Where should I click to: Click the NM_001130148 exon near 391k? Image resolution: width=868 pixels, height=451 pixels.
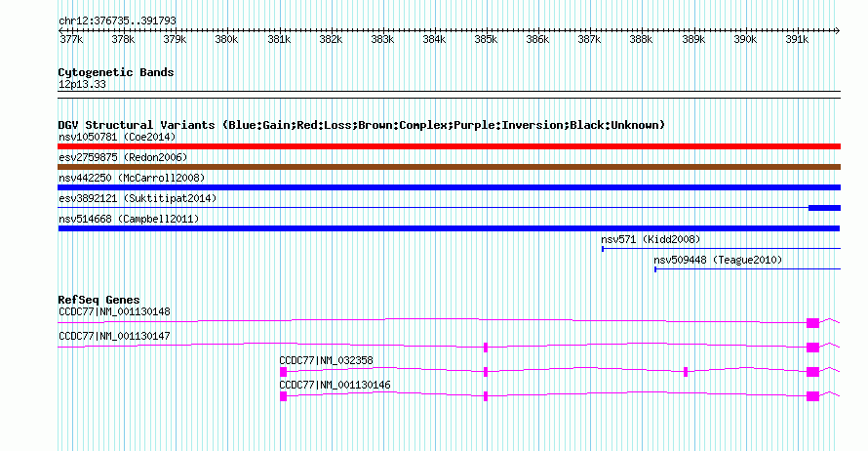coord(812,323)
